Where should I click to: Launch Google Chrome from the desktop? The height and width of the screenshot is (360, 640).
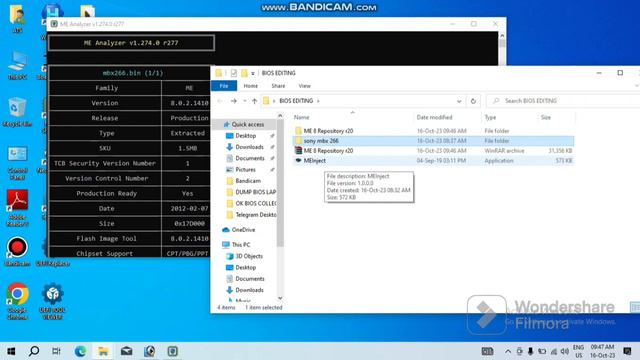17,301
